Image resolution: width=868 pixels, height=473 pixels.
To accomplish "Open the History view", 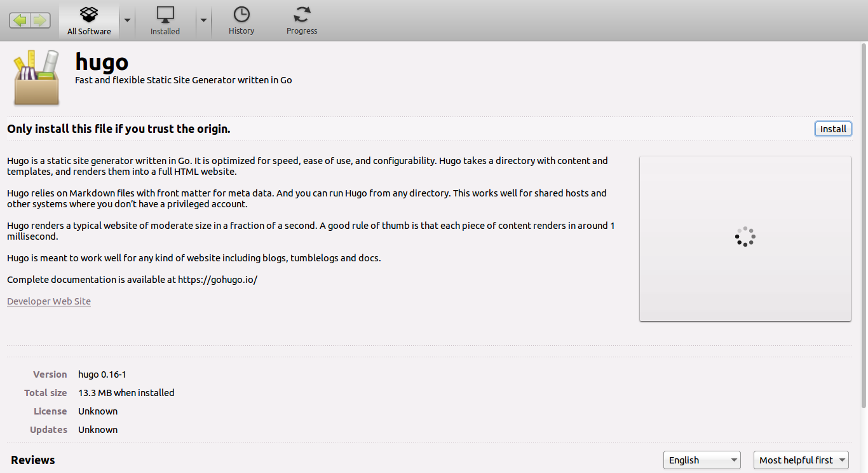I will pyautogui.click(x=241, y=21).
